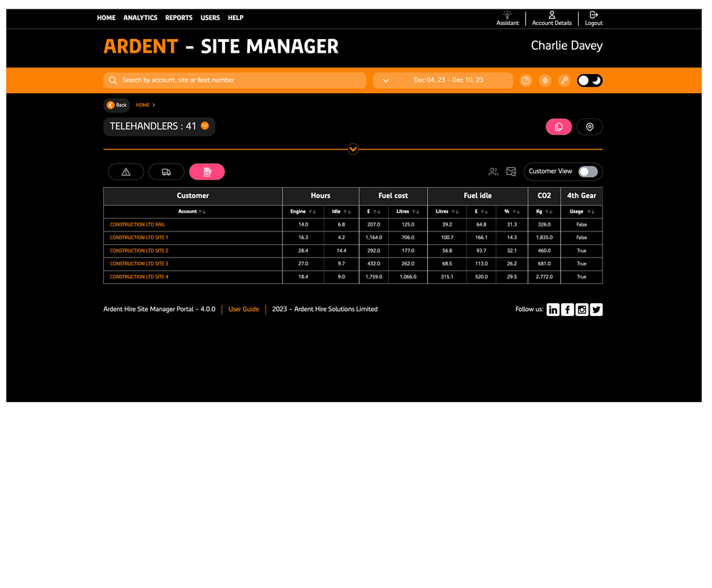
Task: Open the HELP menu
Action: [236, 18]
